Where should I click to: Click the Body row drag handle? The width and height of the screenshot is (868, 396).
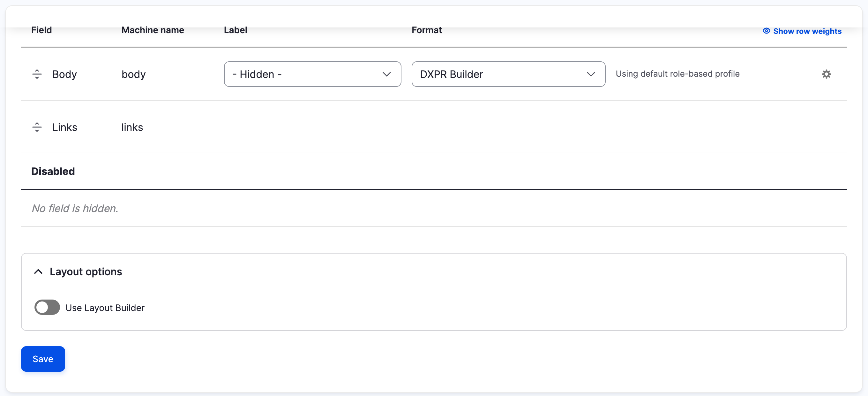(37, 74)
